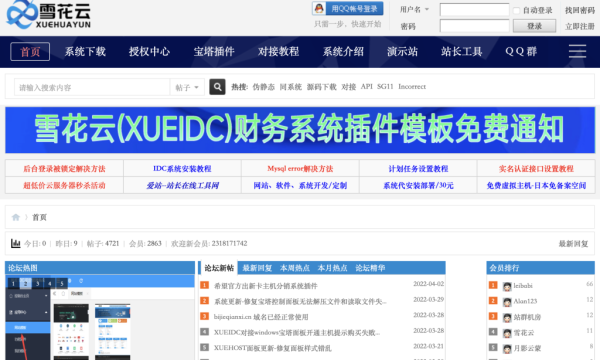Open the 用户名 login type dropdown
The image size is (600, 360).
(414, 10)
